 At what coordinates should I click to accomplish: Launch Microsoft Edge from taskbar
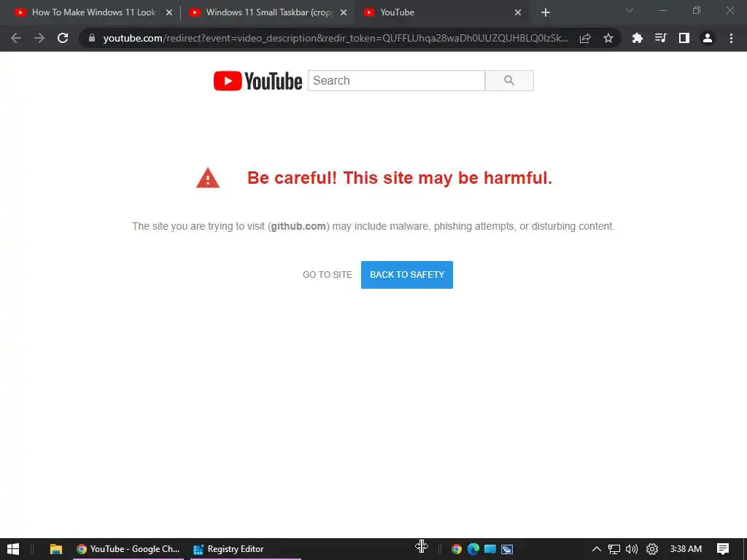pyautogui.click(x=473, y=549)
